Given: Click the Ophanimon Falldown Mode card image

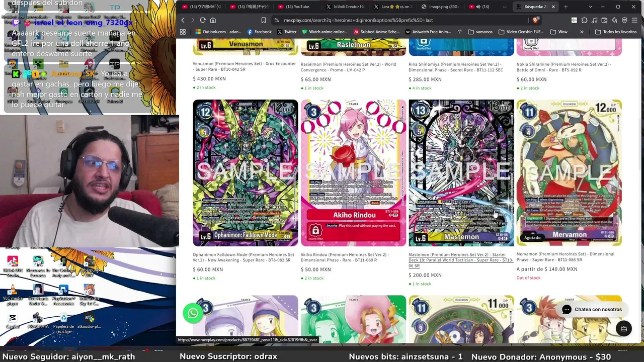Looking at the screenshot, I should point(246,172).
